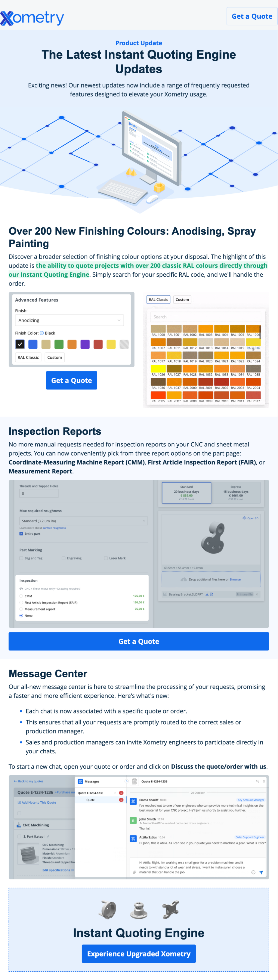Click Get a Quote below Advanced Features

coord(71,380)
